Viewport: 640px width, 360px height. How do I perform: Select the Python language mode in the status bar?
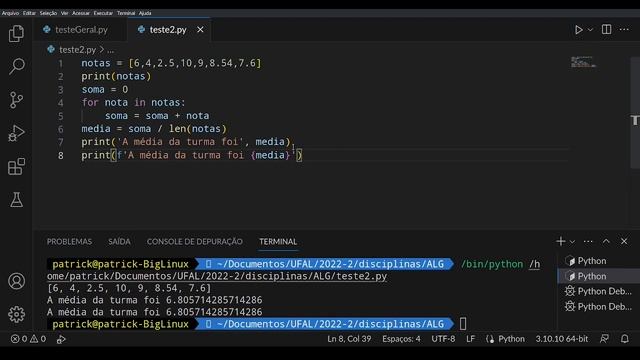pyautogui.click(x=511, y=339)
